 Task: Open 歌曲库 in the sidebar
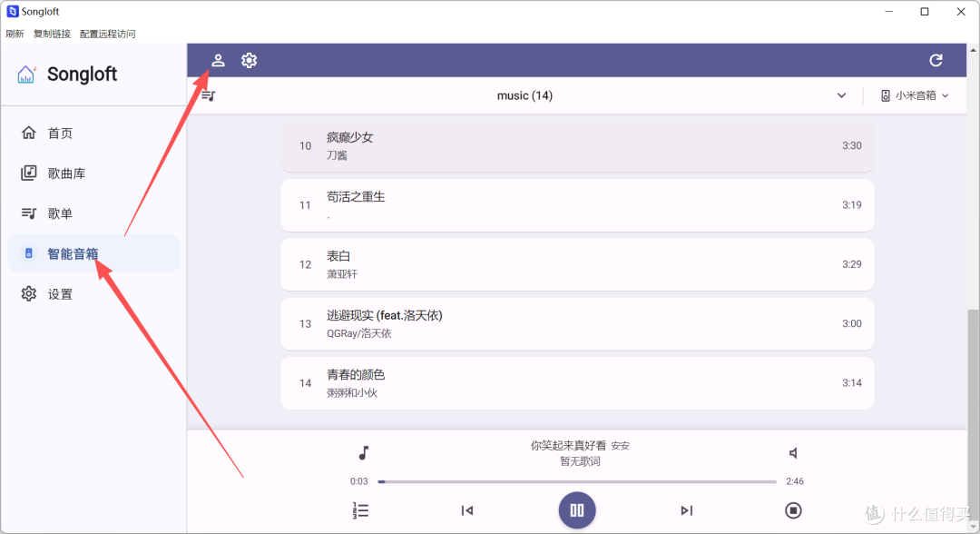(93, 173)
